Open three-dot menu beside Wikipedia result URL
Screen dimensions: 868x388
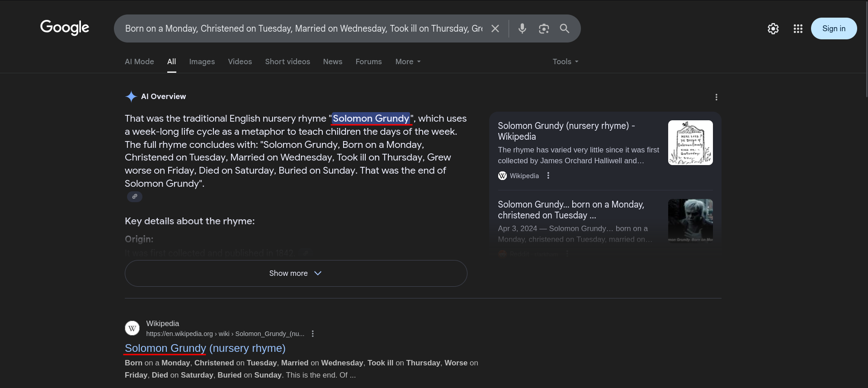tap(312, 334)
